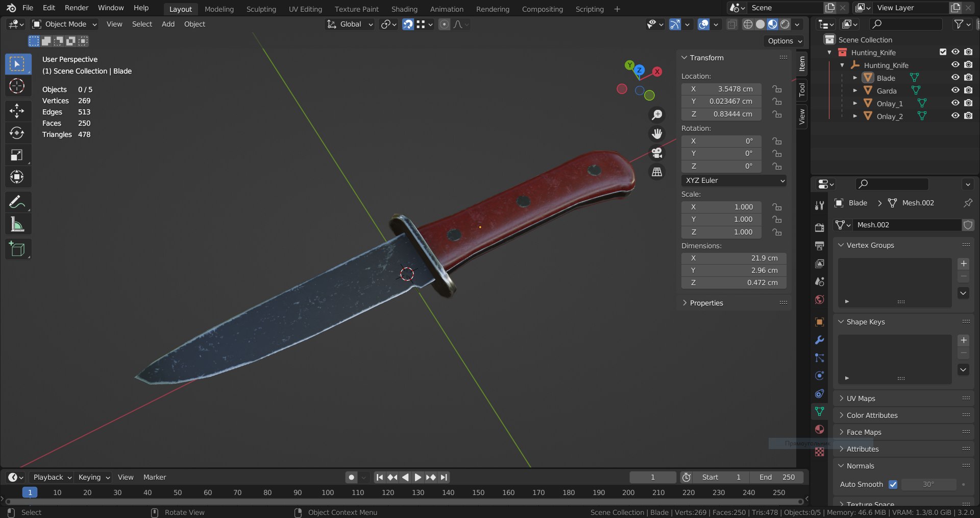This screenshot has width=980, height=518.
Task: Click End frame 250 field
Action: [x=777, y=477]
